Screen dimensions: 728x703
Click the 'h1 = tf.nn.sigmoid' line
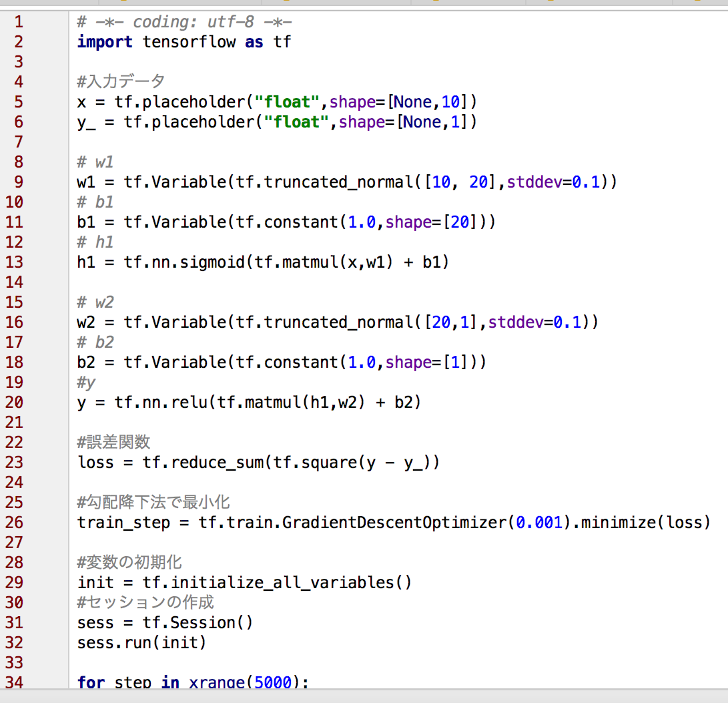[263, 262]
